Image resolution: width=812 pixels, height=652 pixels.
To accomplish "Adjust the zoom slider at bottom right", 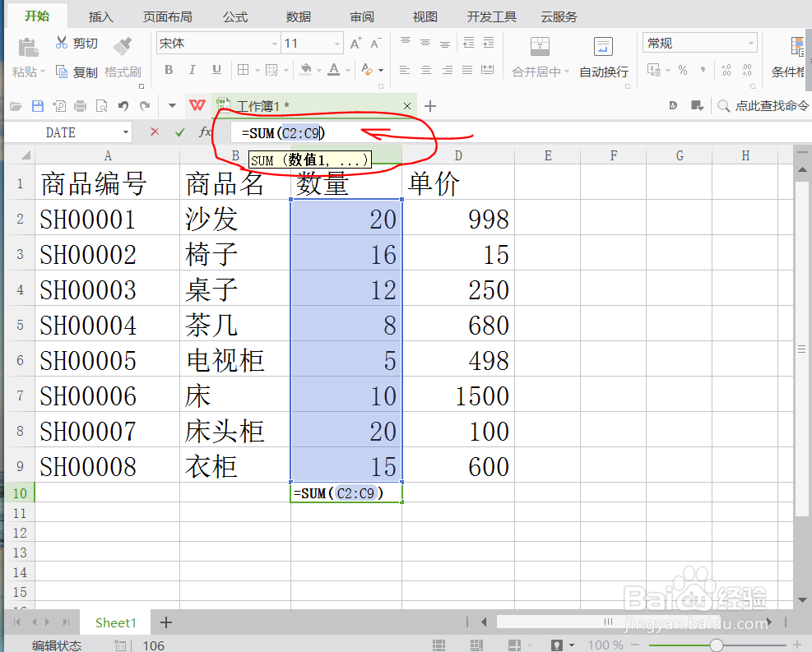I will pyautogui.click(x=717, y=645).
